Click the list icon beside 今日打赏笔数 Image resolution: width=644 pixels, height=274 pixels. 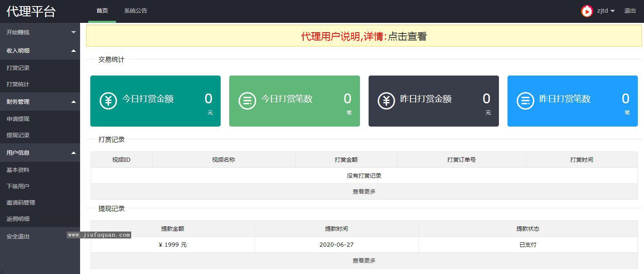(x=247, y=100)
